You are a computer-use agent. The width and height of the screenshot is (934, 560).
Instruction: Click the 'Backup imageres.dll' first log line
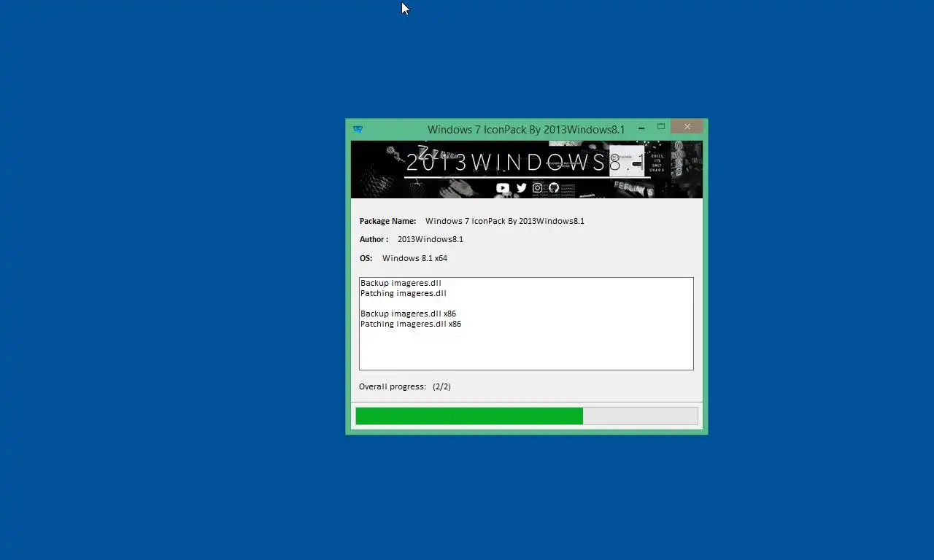[x=401, y=283]
